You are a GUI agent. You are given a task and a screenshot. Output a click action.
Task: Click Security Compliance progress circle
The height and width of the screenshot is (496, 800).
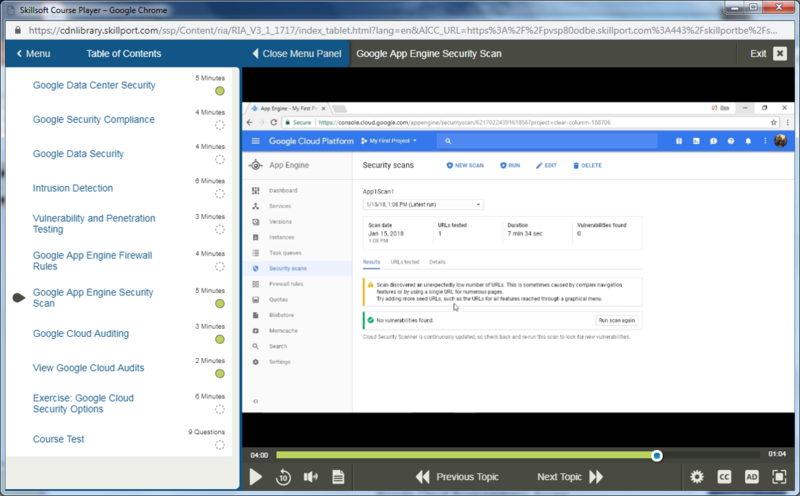pos(219,125)
